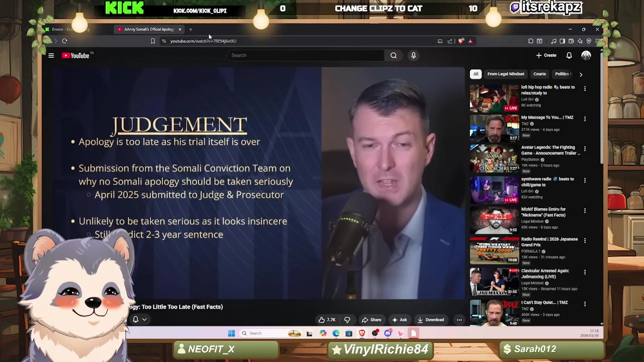The height and width of the screenshot is (362, 644).
Task: Click the browser share icon in address bar
Action: (450, 41)
